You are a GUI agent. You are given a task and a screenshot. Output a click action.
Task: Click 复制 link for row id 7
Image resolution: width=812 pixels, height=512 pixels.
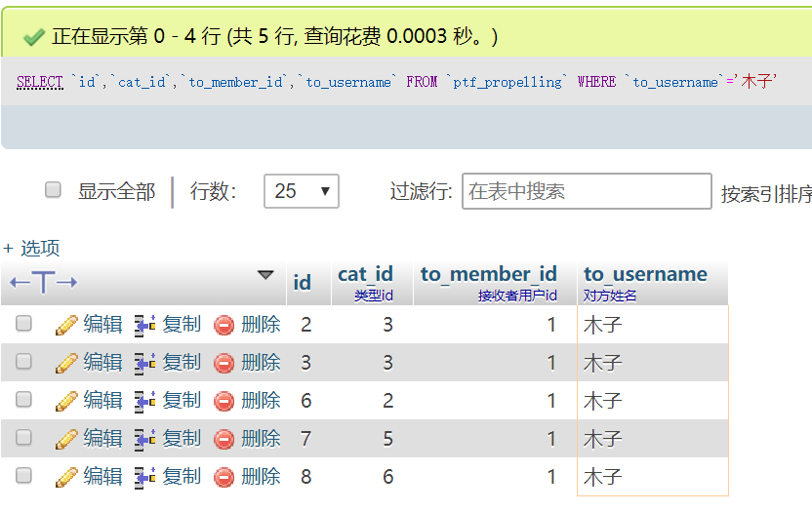(x=182, y=439)
